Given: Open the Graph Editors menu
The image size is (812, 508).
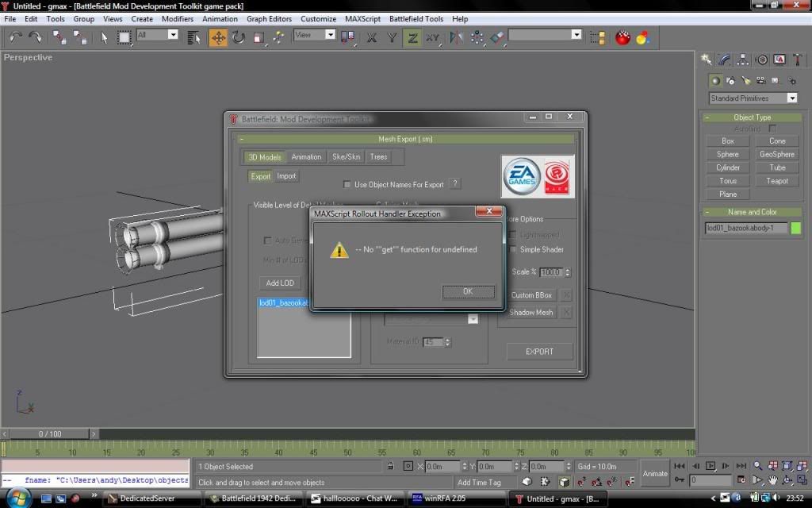Looking at the screenshot, I should click(x=269, y=19).
